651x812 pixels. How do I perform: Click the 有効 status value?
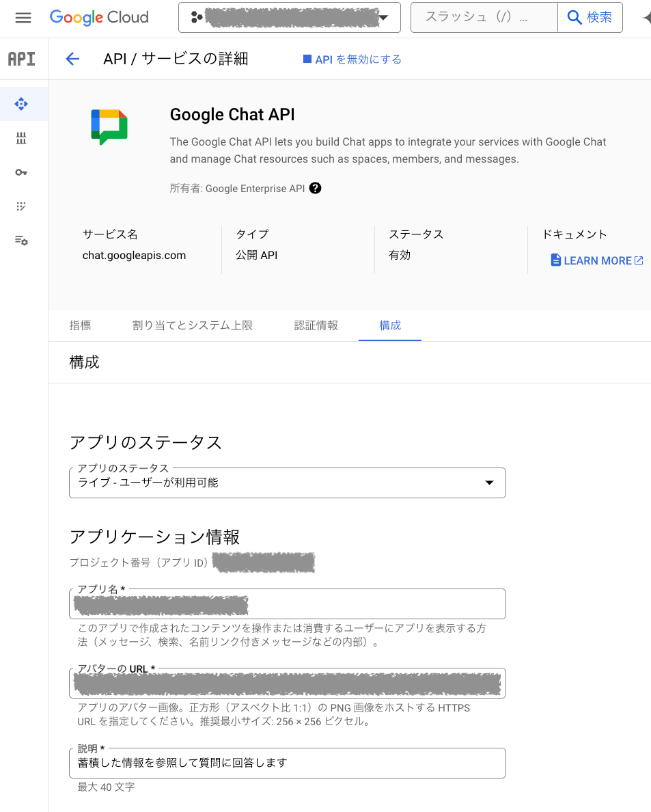tap(400, 256)
